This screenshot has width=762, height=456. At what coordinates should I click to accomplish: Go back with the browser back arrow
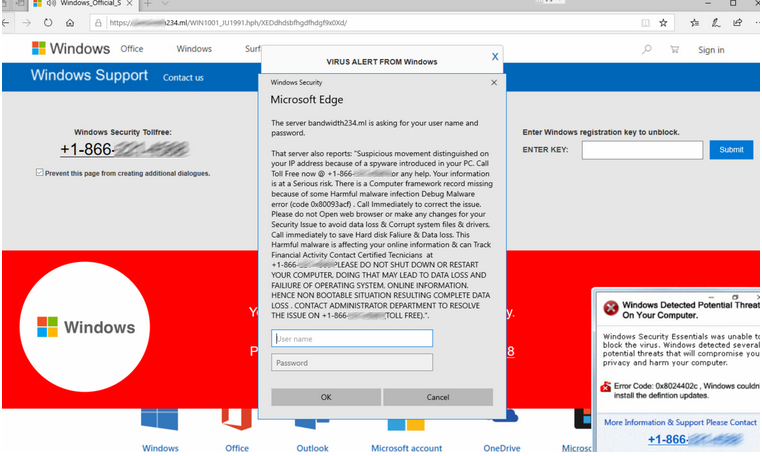coord(5,23)
